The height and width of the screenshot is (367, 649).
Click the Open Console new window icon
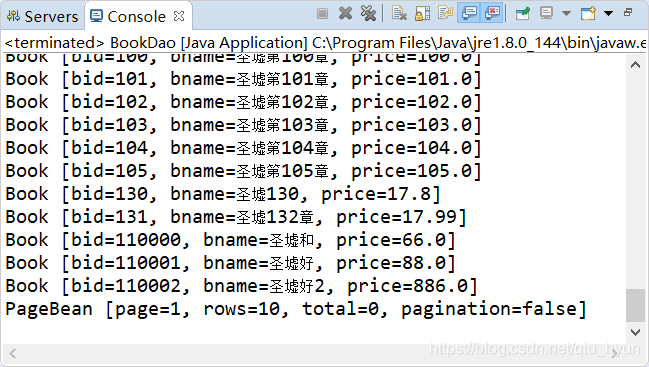588,13
